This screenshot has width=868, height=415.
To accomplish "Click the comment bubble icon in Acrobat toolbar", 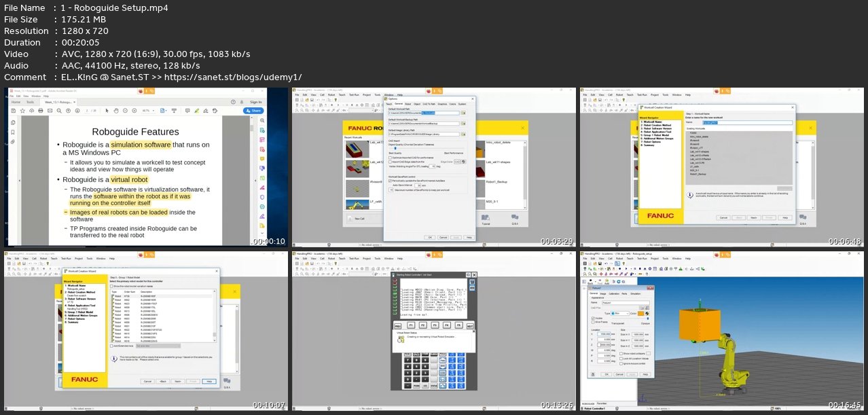I will [x=187, y=111].
